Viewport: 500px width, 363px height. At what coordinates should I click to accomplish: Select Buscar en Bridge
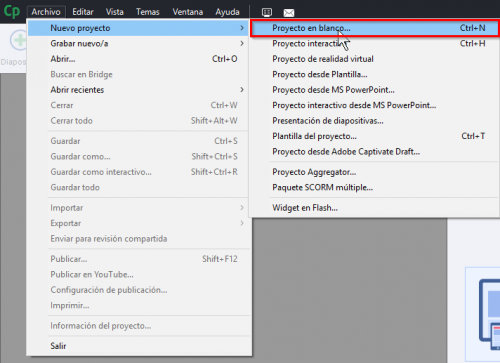point(138,74)
